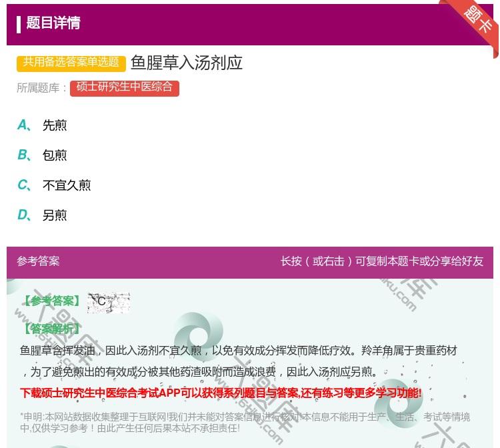The height and width of the screenshot is (448, 500).
Task: Click the 参考答案 section heading
Action: coord(38,261)
